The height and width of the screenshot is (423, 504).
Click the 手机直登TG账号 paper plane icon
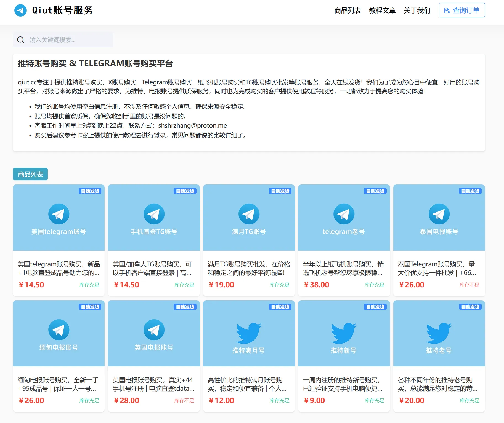[154, 214]
